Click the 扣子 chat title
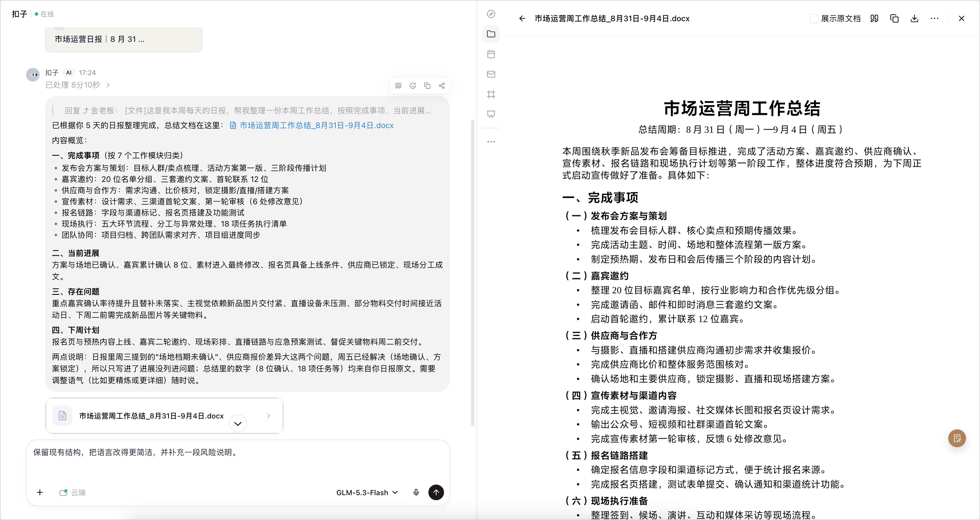This screenshot has height=520, width=980. click(x=19, y=14)
